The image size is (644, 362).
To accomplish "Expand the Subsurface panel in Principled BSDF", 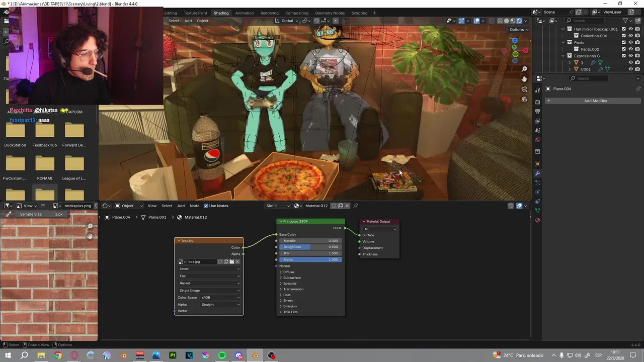I will pos(281,278).
